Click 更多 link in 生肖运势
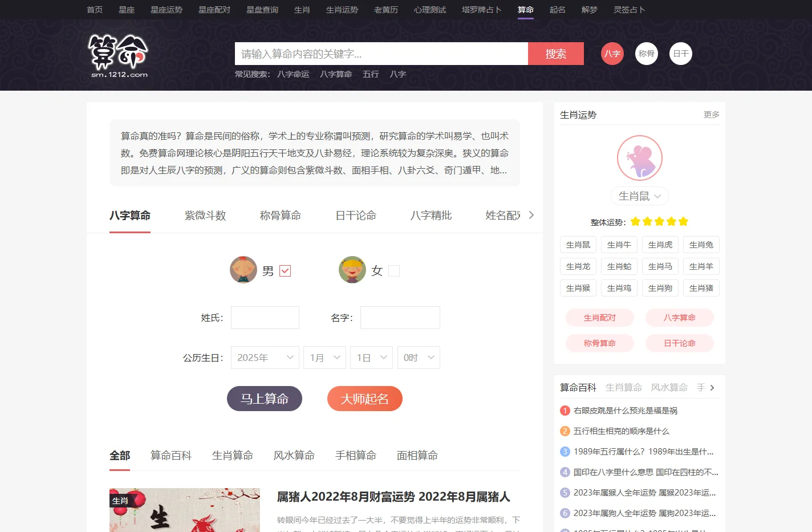812x532 pixels. click(712, 115)
